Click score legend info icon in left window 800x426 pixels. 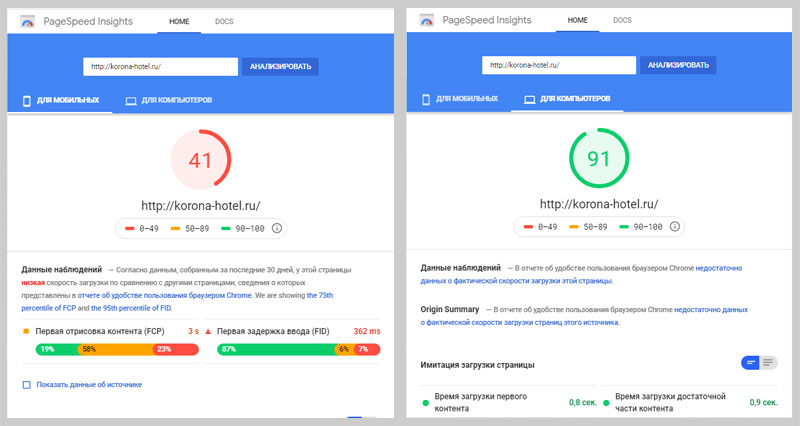pos(277,228)
